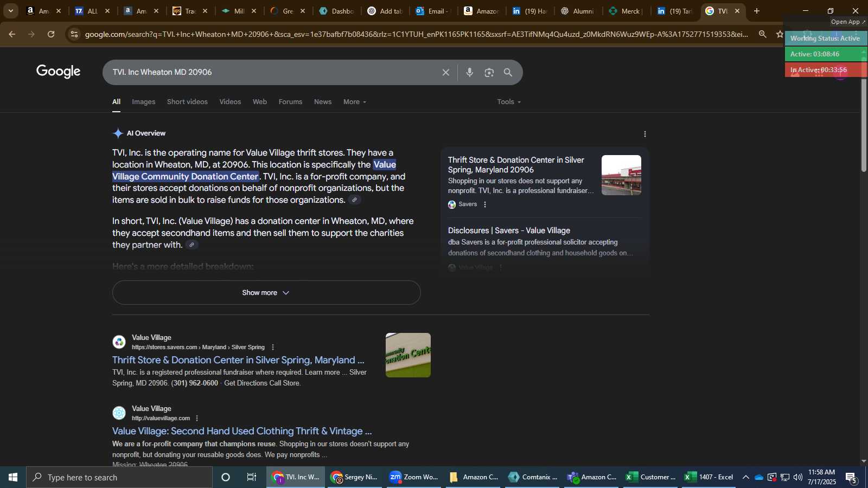Click the magnifier search submit icon

[508, 72]
